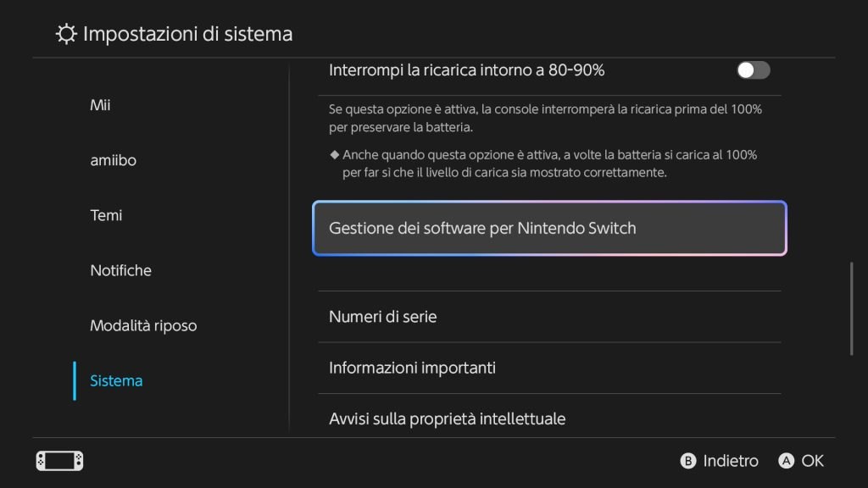Image resolution: width=868 pixels, height=488 pixels.
Task: Click the scrollbar on the right edge
Action: tap(854, 305)
